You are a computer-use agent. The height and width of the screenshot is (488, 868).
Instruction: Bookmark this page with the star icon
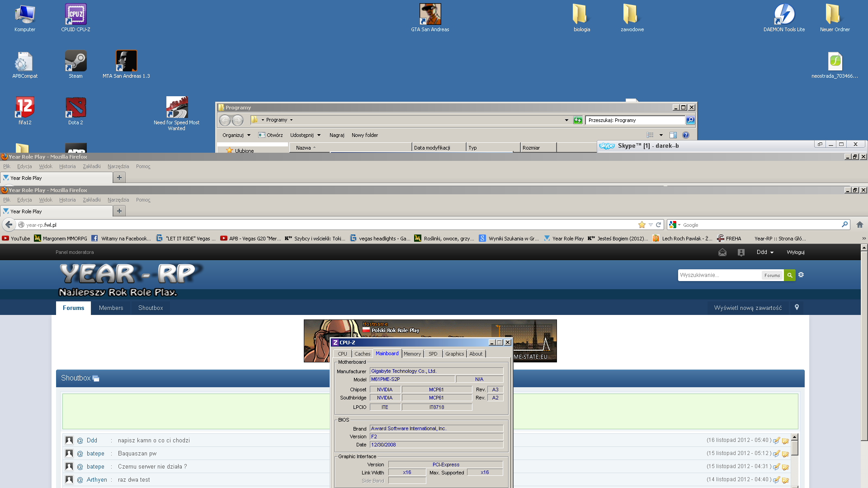[642, 225]
